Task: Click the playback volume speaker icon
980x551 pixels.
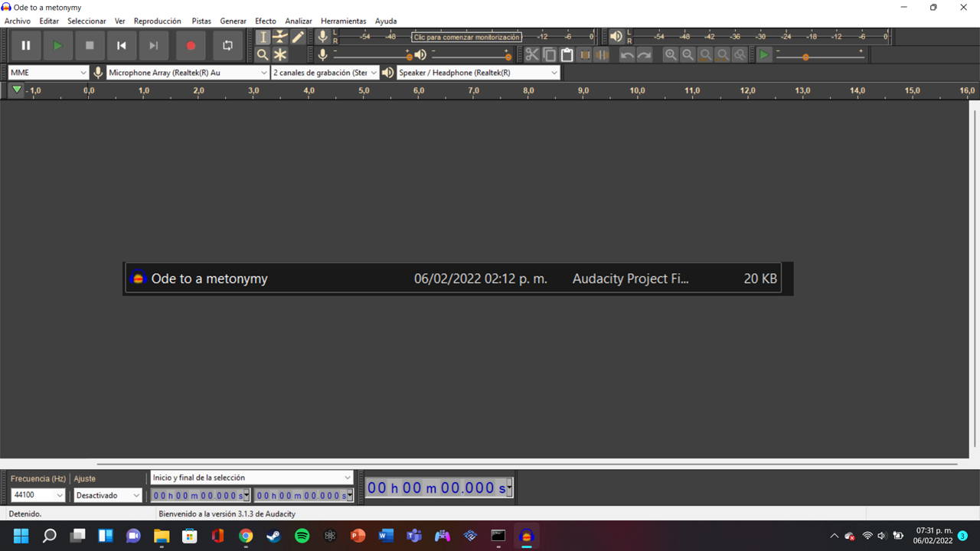Action: [x=420, y=54]
